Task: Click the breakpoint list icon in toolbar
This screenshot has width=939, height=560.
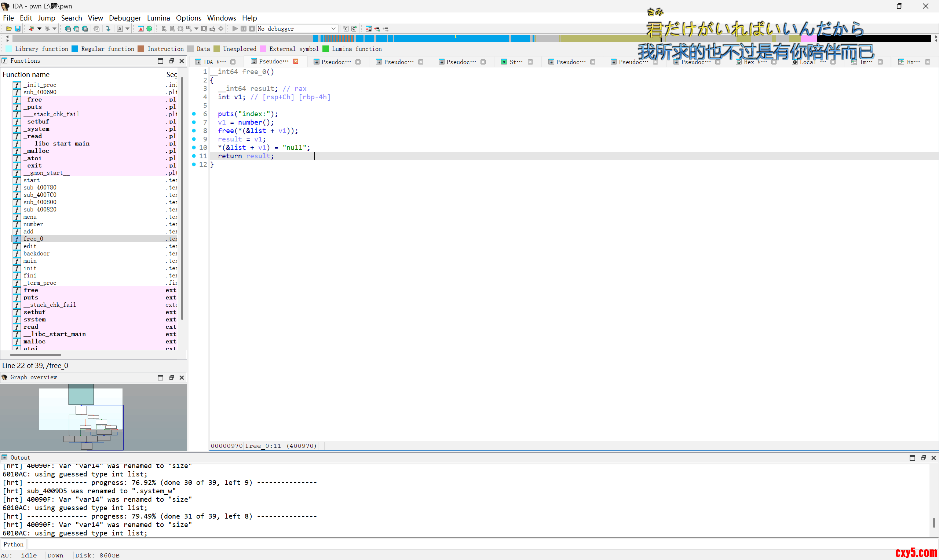Action: tap(369, 29)
